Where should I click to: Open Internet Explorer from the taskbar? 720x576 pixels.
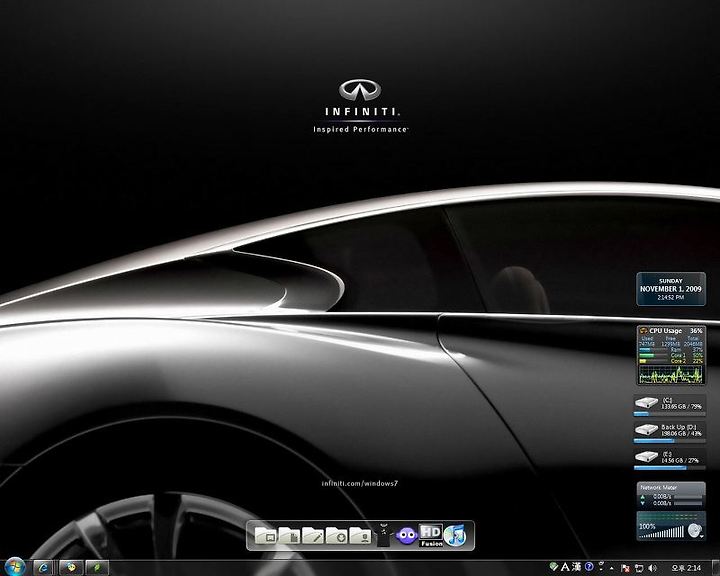(43, 568)
